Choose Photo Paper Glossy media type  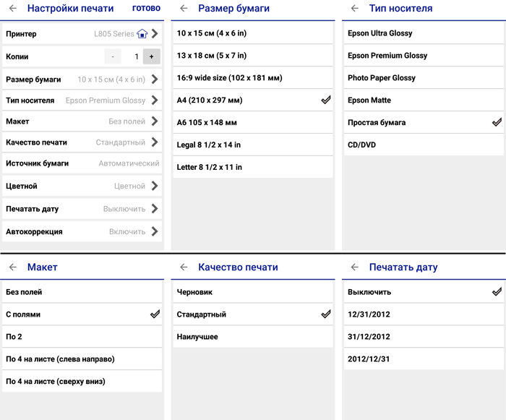click(x=424, y=78)
